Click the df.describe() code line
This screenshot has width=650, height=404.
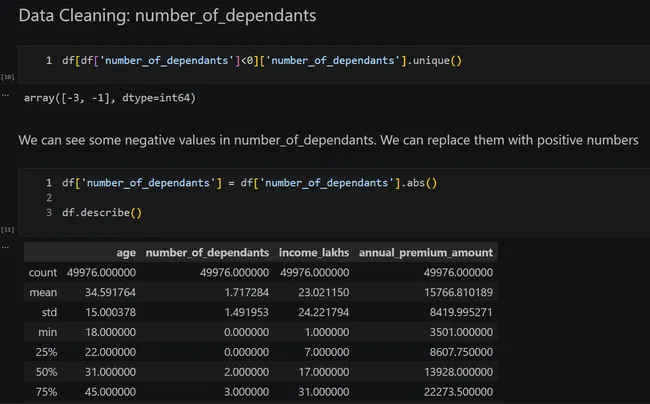pos(102,213)
